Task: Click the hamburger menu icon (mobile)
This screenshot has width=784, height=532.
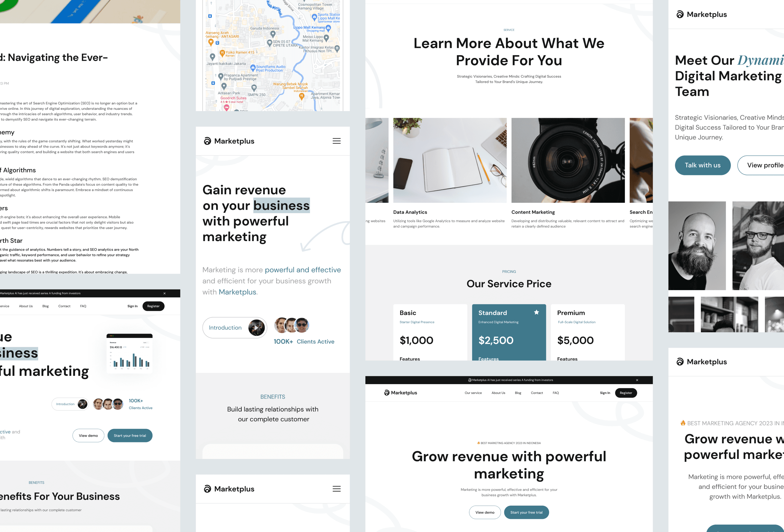Action: [x=337, y=141]
